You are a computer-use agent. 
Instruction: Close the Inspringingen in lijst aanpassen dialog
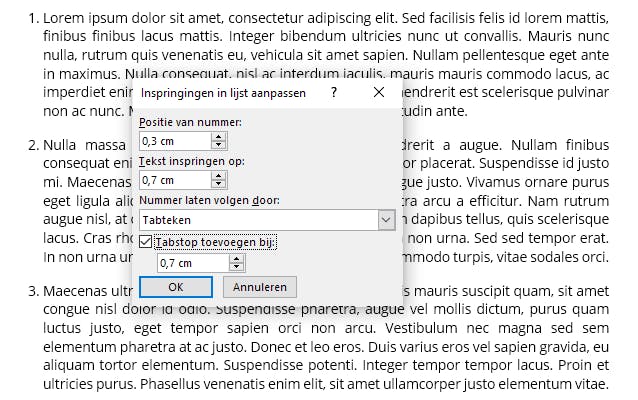(379, 92)
